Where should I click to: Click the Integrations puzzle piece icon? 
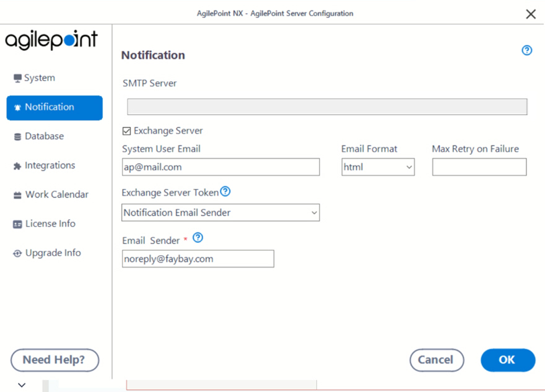click(17, 166)
